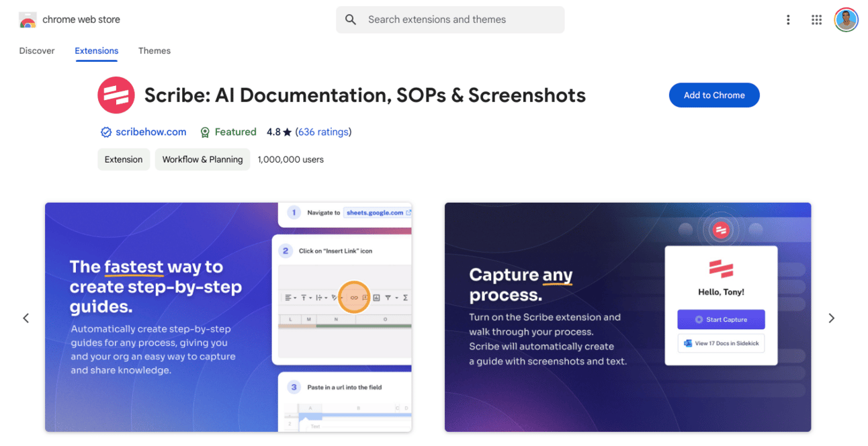Go to the Discover tab
This screenshot has height=446, width=868.
tap(37, 51)
